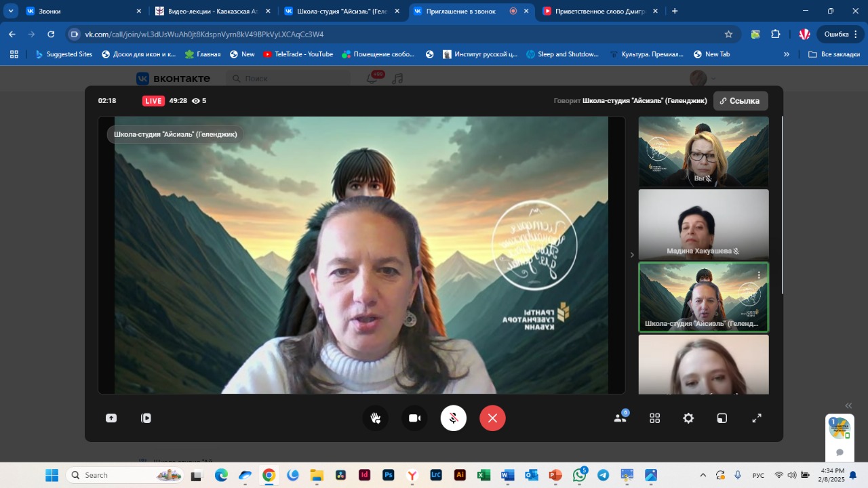End the call with red button
The image size is (868, 488).
pos(492,418)
